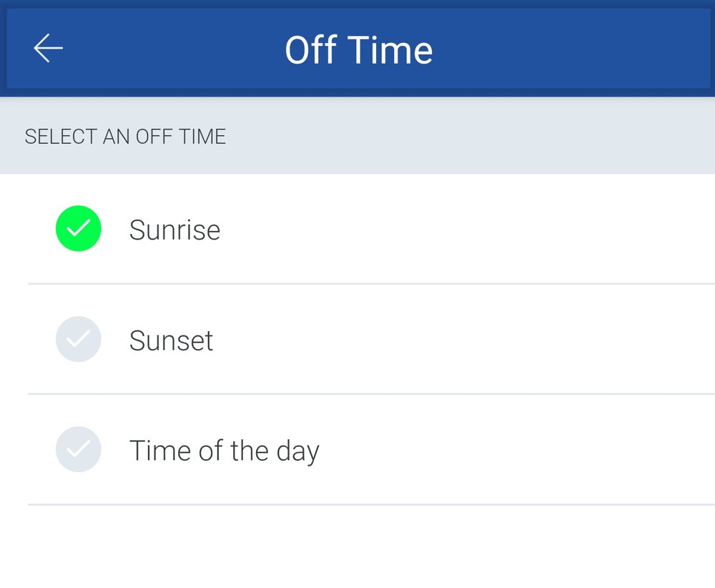
Task: Click blue header between back arrow and title
Action: coord(173,49)
